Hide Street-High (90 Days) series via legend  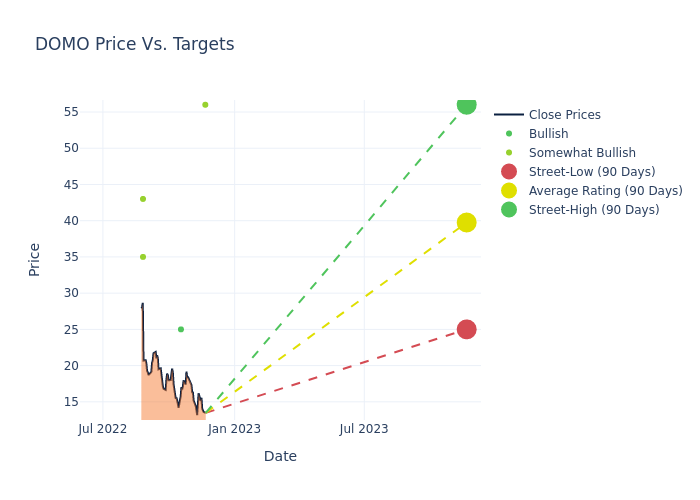[594, 210]
